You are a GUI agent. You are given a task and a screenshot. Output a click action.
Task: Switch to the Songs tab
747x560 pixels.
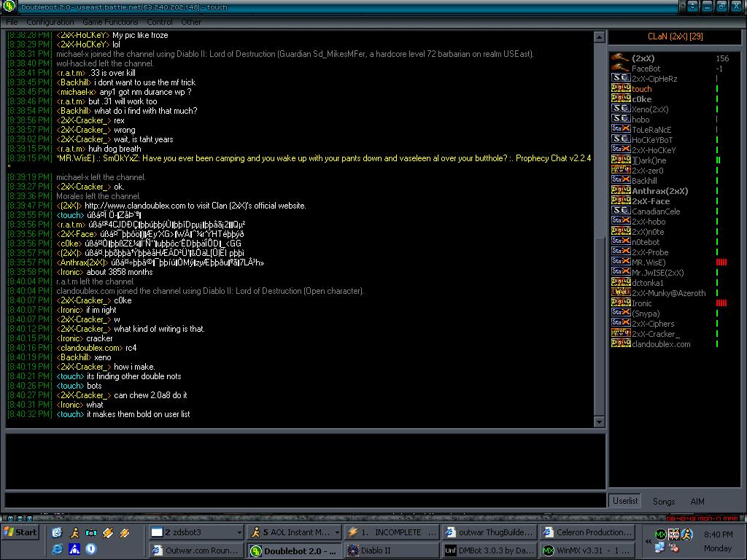tap(664, 502)
